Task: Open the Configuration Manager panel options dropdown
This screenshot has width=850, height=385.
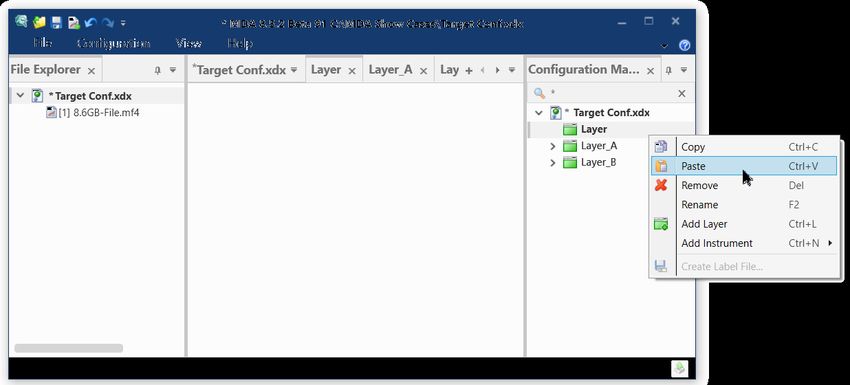Action: [684, 70]
